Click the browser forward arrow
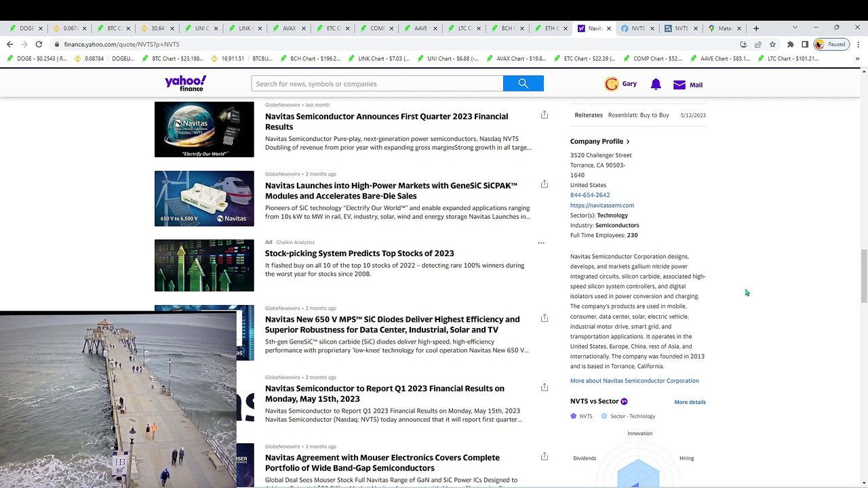 tap(24, 44)
